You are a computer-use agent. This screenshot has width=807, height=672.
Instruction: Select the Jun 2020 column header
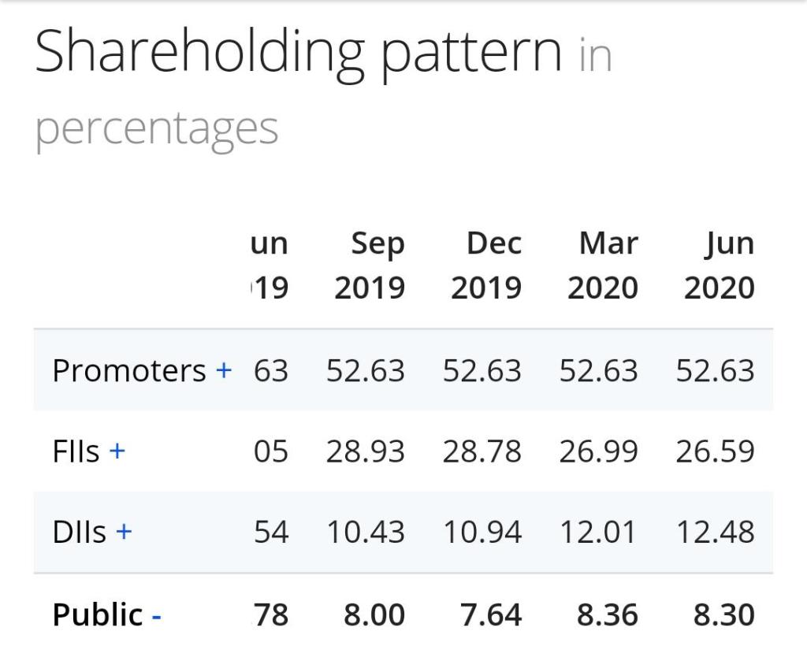point(719,266)
